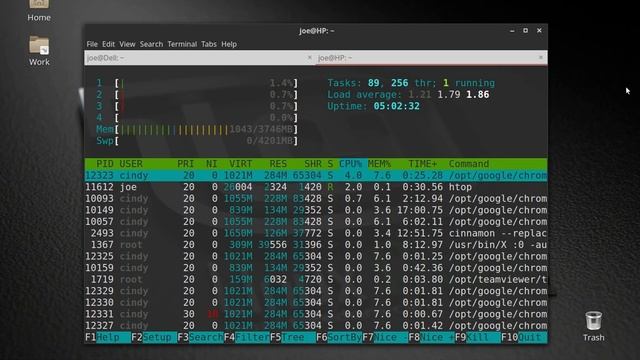Switch to the joe@HP tab
640x360 pixels.
(432, 58)
